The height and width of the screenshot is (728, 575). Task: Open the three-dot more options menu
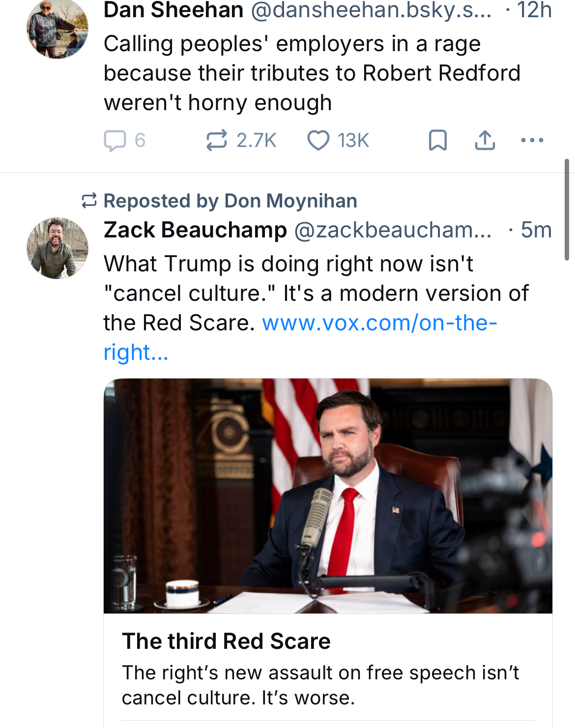pyautogui.click(x=532, y=141)
